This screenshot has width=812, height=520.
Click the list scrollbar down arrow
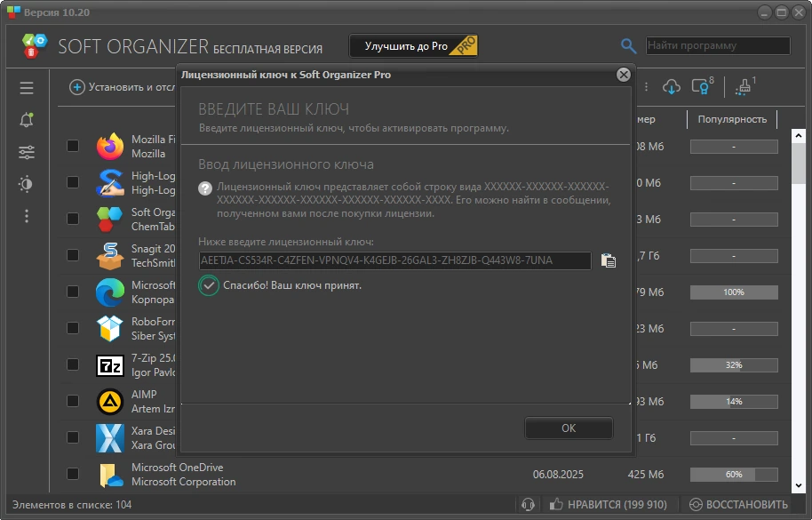[798, 485]
